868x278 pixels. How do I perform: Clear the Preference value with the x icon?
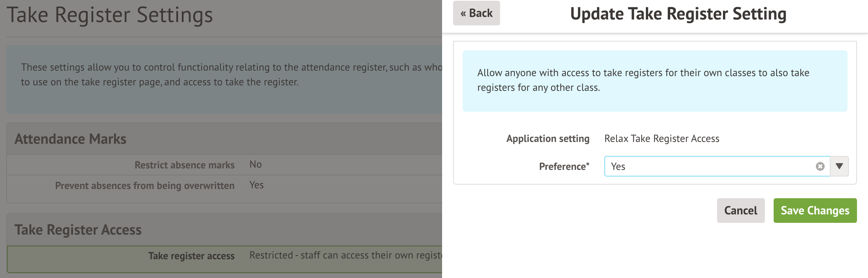(820, 167)
